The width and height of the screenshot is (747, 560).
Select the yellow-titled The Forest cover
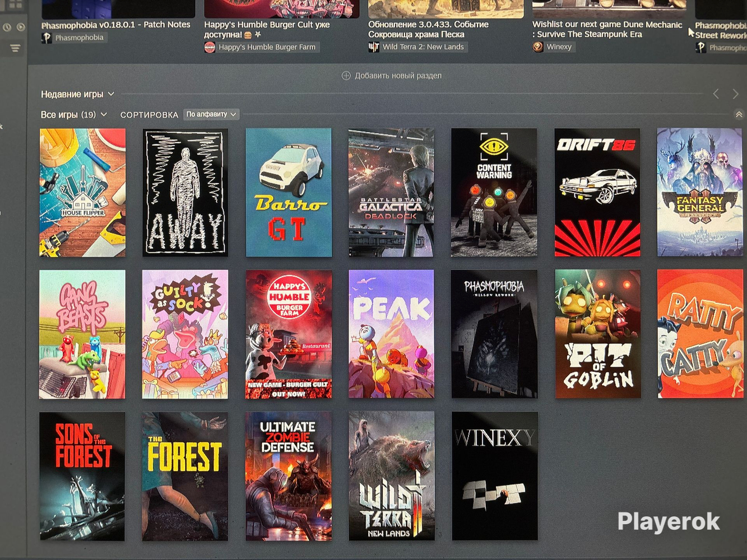click(185, 477)
